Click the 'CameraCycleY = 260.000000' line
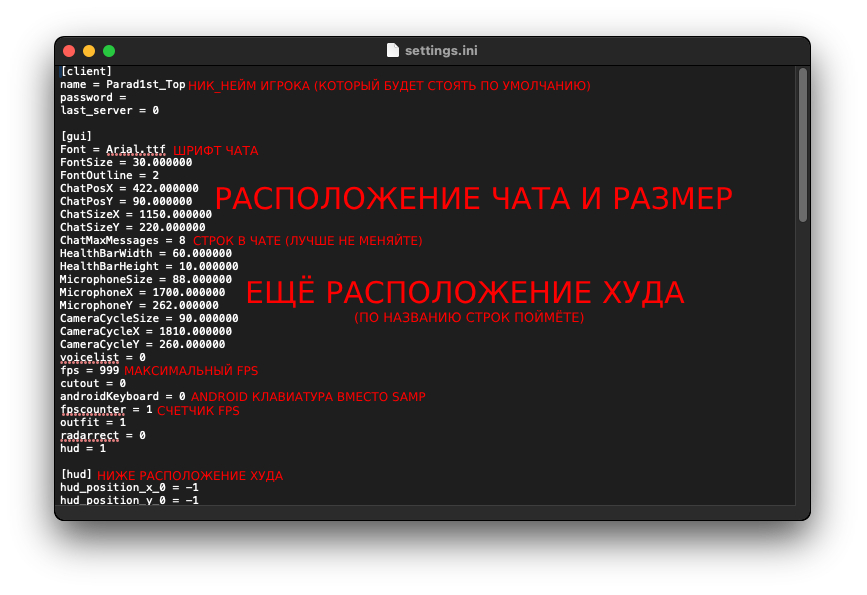Image resolution: width=867 pixels, height=595 pixels. (143, 344)
